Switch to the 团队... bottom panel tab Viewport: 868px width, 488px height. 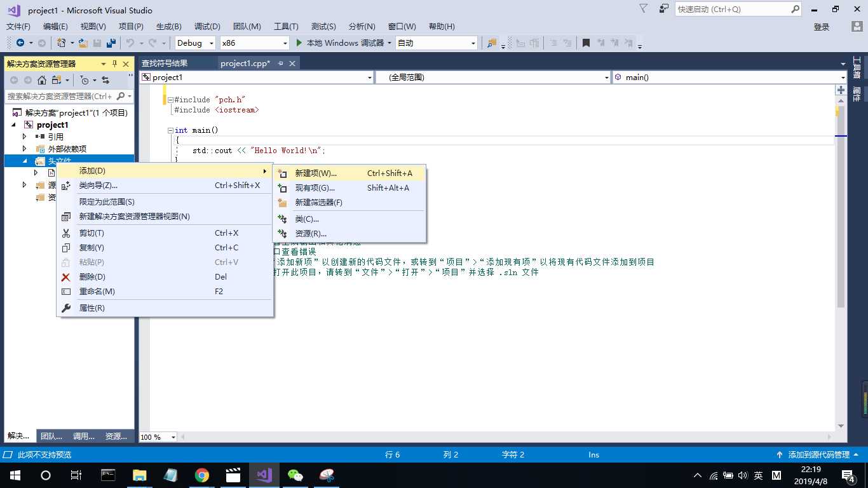coord(51,436)
